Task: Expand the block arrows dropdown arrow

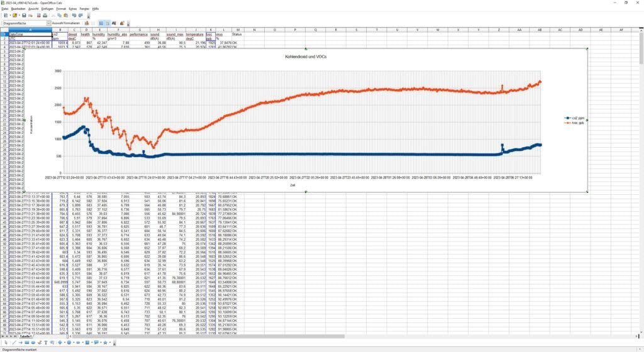Action: (82, 343)
